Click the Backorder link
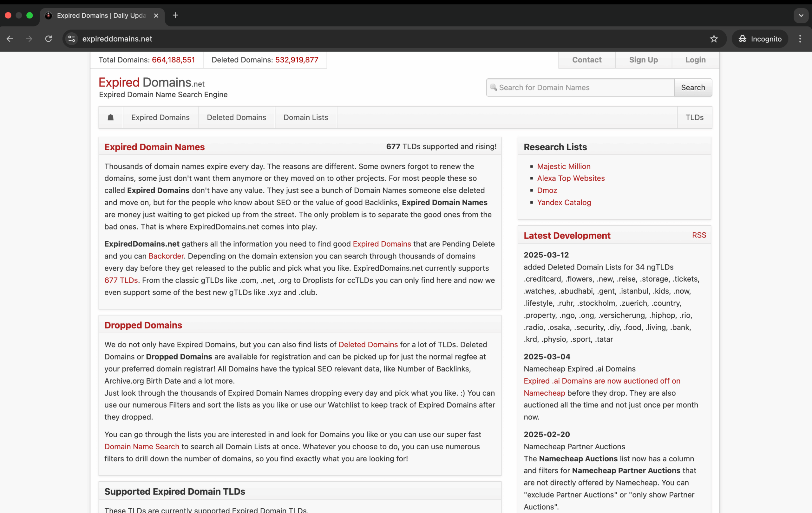The image size is (812, 513). [166, 256]
